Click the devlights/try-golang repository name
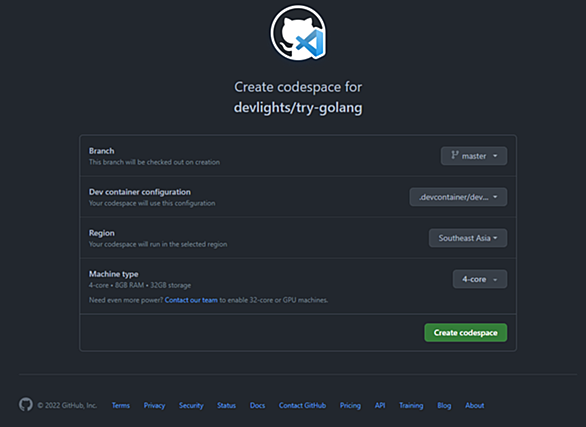Screen dimensions: 586x427 tap(298, 108)
